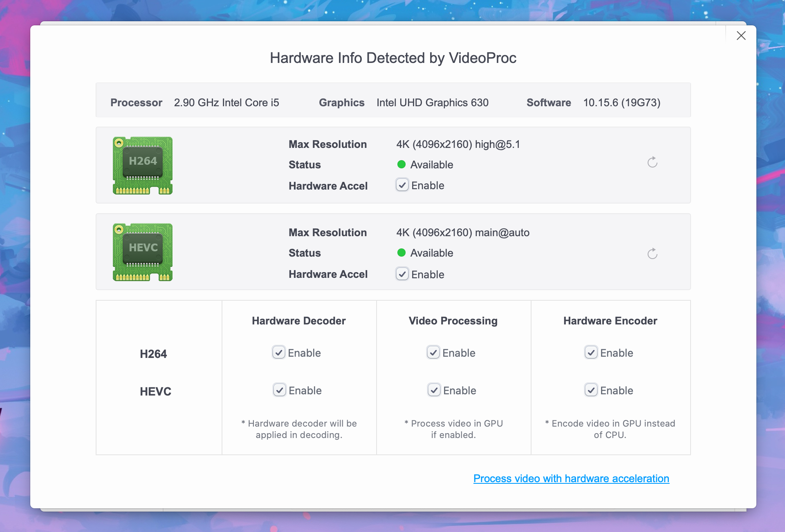Uncheck H264 Video Processing Enable
Image resolution: width=785 pixels, height=532 pixels.
pos(433,352)
